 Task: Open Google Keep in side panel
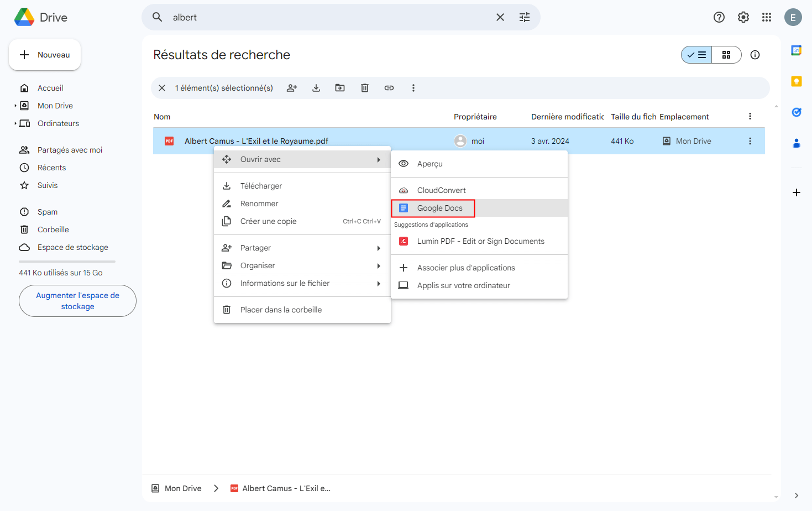[x=796, y=81]
